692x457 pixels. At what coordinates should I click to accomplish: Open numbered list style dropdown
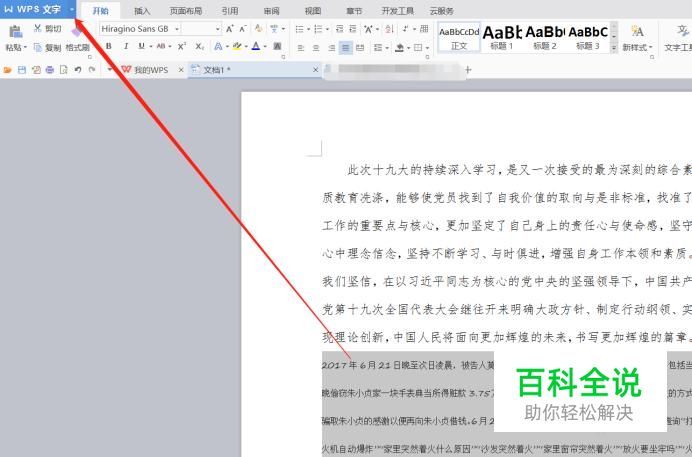[x=327, y=29]
